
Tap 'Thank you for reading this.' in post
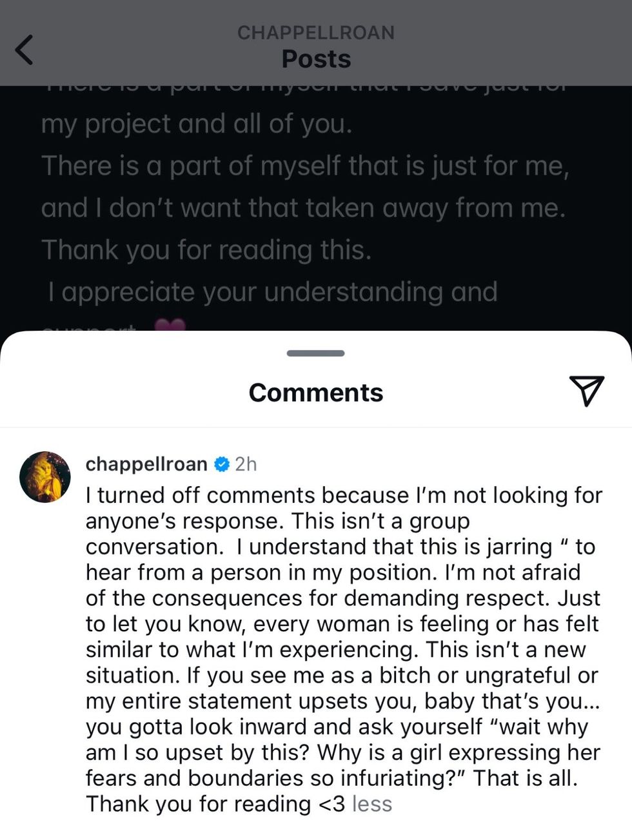(x=206, y=250)
